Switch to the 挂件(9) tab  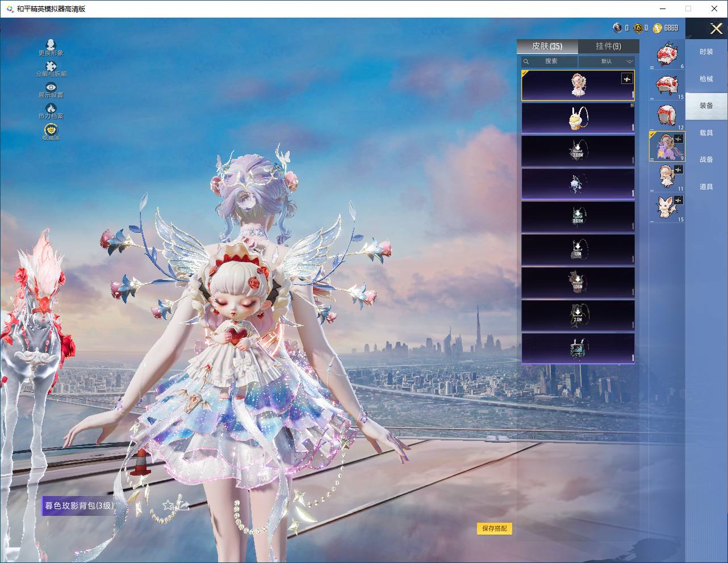coord(608,47)
